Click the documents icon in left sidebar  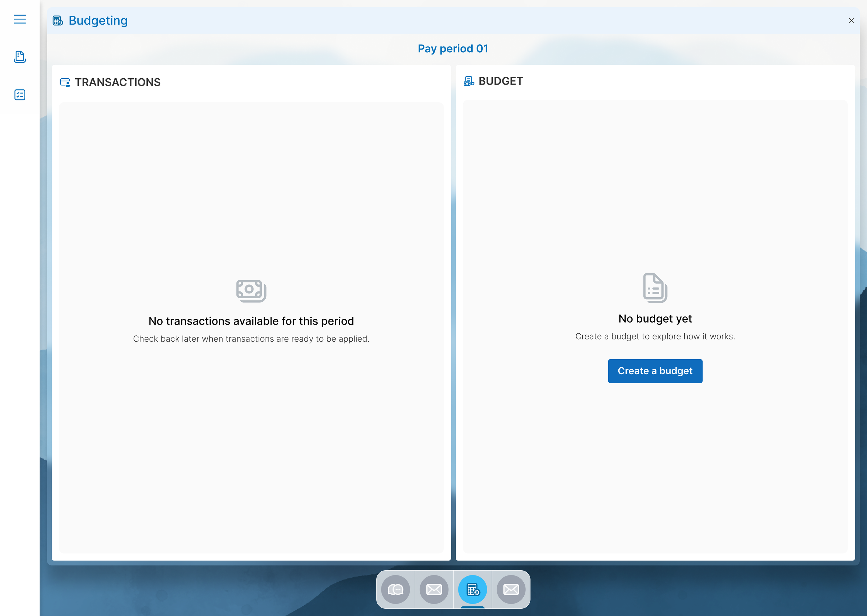pos(20,57)
